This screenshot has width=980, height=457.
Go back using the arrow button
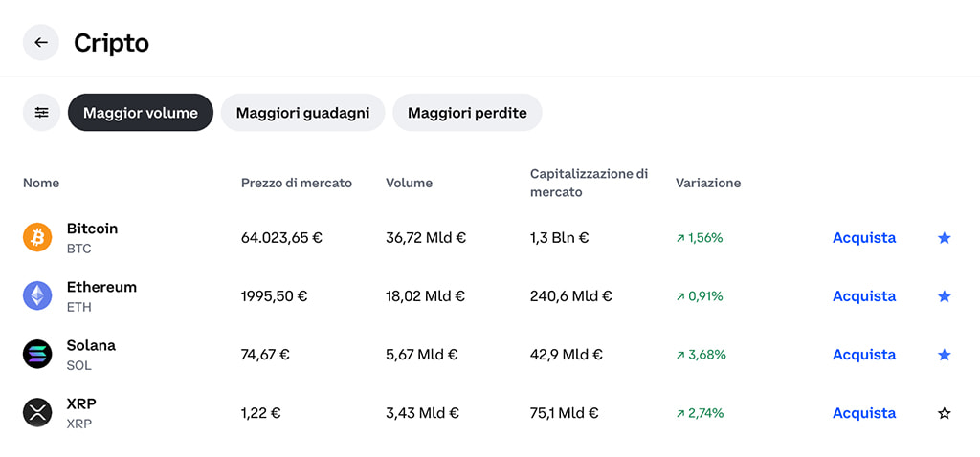[x=41, y=42]
